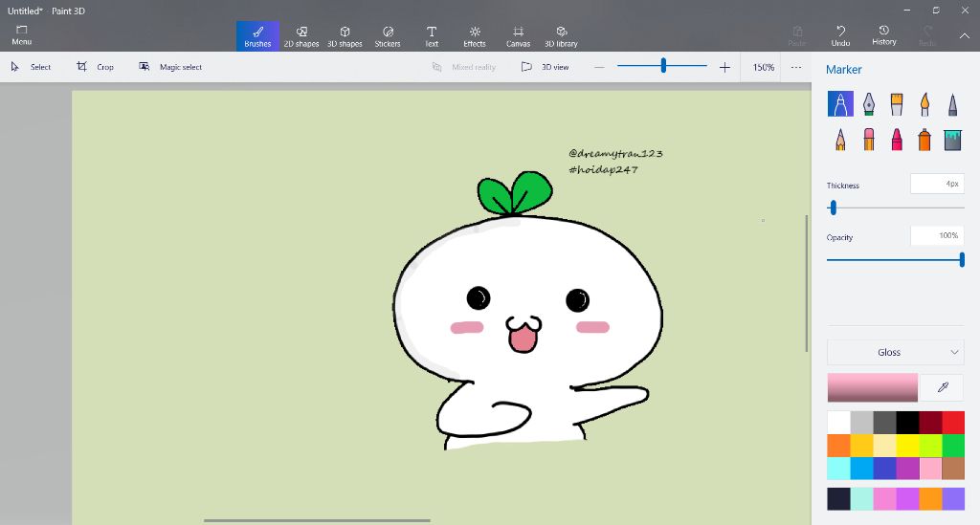Select the Oil brush tool
Image resolution: width=980 pixels, height=525 pixels.
(896, 103)
